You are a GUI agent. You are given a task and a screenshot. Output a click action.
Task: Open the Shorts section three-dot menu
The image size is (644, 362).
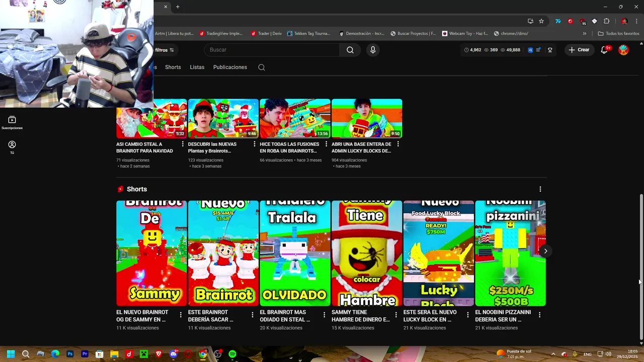point(540,189)
